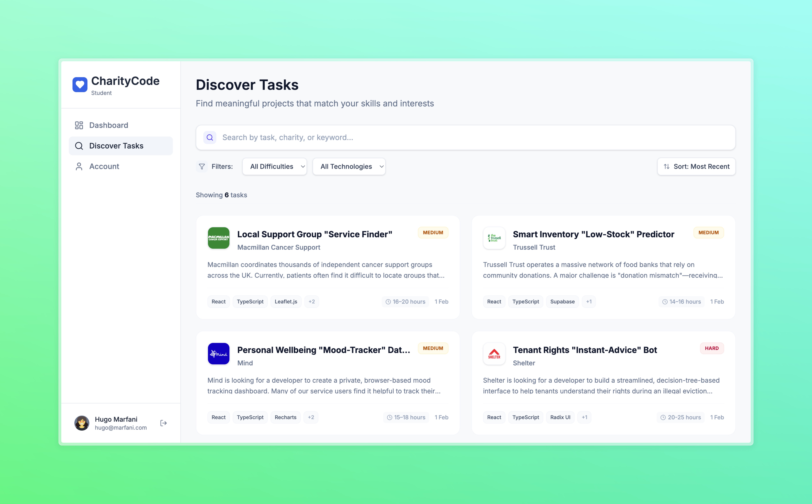Image resolution: width=812 pixels, height=504 pixels.
Task: Click the logout icon beside Hugo Marfani
Action: [163, 423]
